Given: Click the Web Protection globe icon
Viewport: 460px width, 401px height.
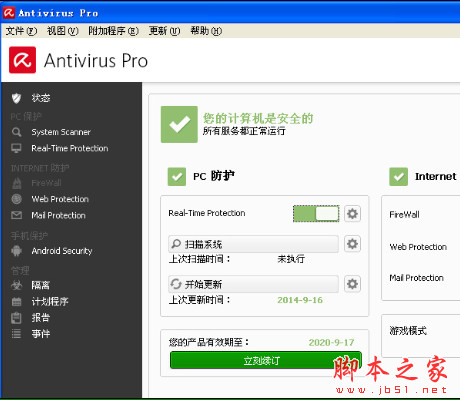Looking at the screenshot, I should point(17,199).
